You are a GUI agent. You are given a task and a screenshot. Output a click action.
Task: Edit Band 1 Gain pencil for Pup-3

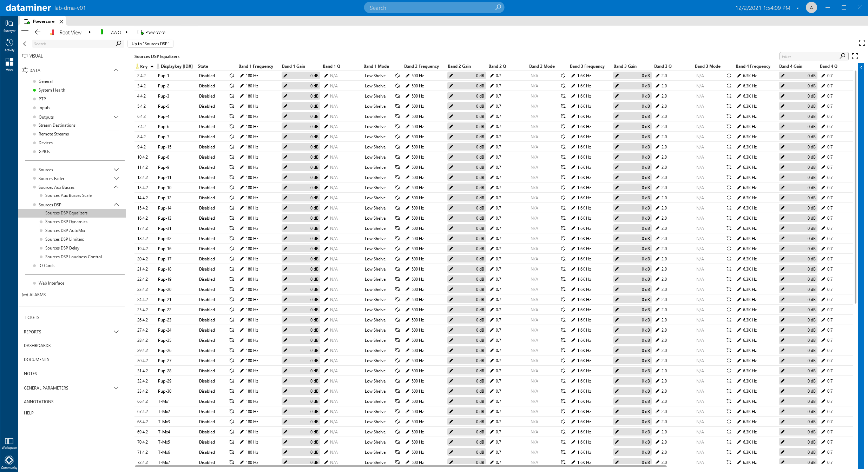coord(285,96)
